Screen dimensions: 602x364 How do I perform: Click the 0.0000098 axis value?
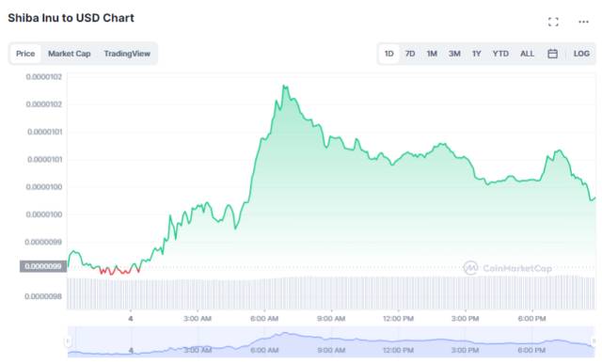43,296
